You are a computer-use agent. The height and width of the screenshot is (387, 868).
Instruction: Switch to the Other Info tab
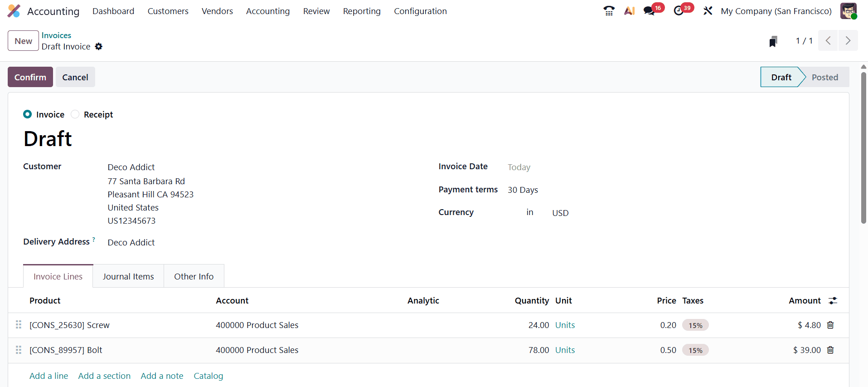(194, 276)
